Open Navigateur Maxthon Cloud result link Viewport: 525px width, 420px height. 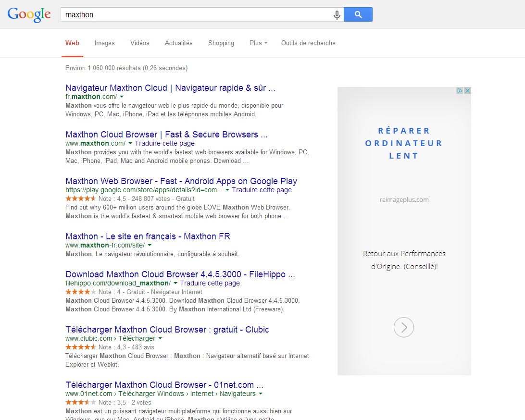click(x=170, y=88)
